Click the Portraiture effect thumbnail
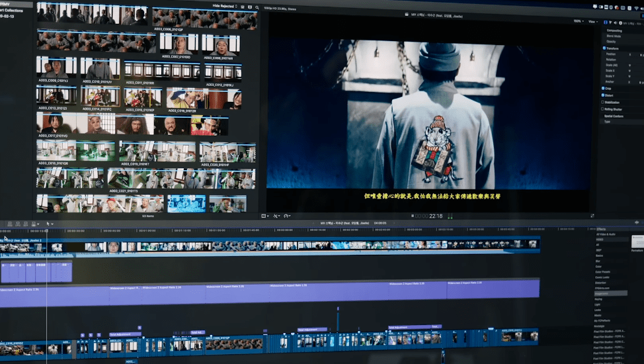This screenshot has height=364, width=644. (637, 242)
